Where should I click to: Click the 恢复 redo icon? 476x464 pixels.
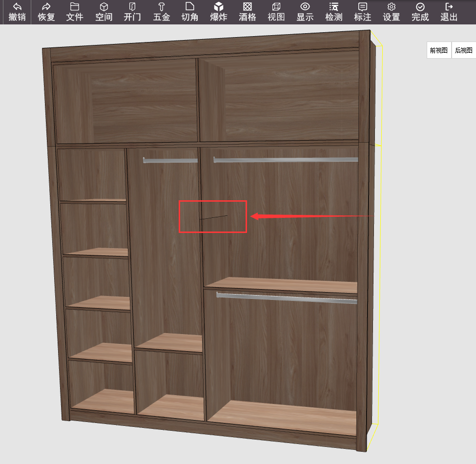(46, 12)
